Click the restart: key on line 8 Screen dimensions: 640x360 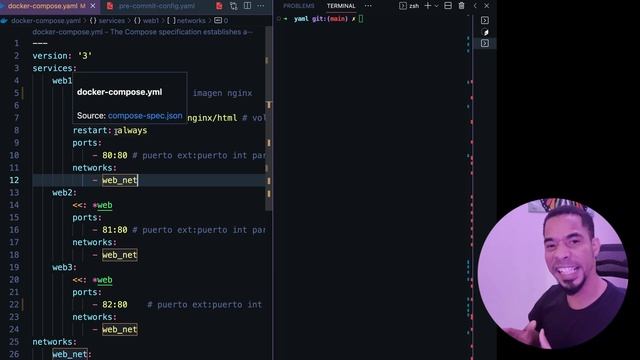pos(92,131)
